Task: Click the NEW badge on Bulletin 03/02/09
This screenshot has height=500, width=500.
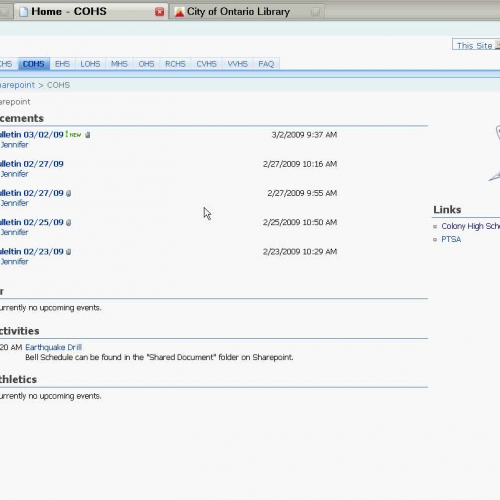Action: coord(74,135)
